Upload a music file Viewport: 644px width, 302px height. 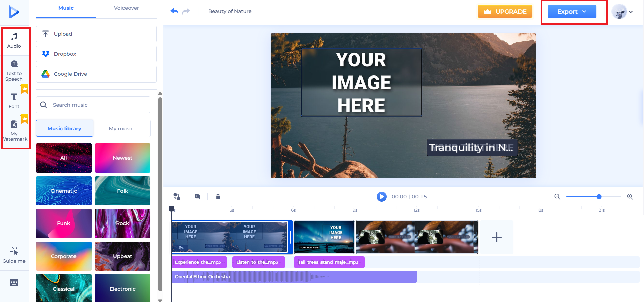click(x=96, y=34)
